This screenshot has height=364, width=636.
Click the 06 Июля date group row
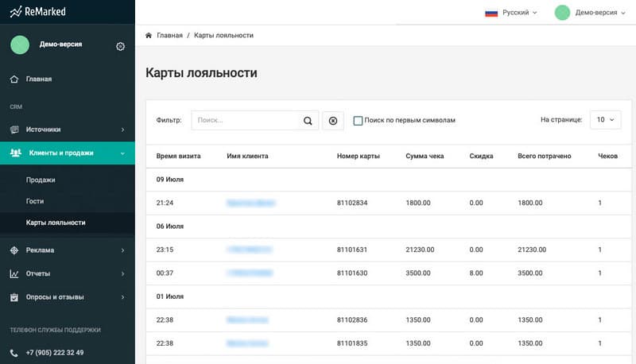[389, 227]
